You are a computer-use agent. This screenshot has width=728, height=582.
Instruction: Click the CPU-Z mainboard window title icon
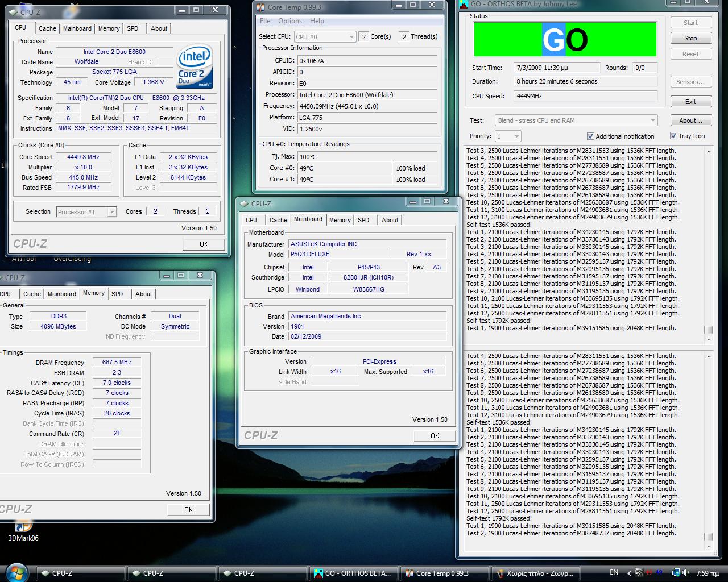(x=244, y=203)
